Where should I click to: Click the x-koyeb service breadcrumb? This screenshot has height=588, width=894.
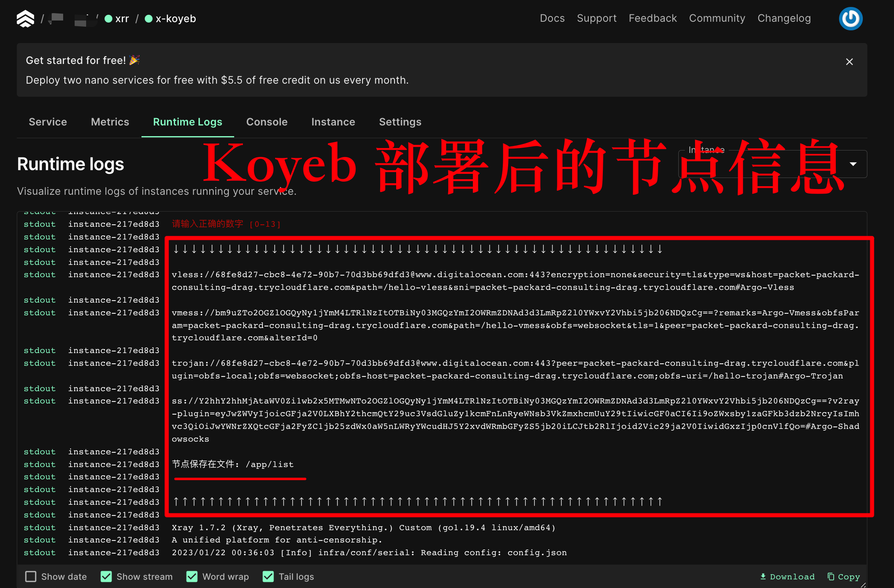tap(171, 18)
